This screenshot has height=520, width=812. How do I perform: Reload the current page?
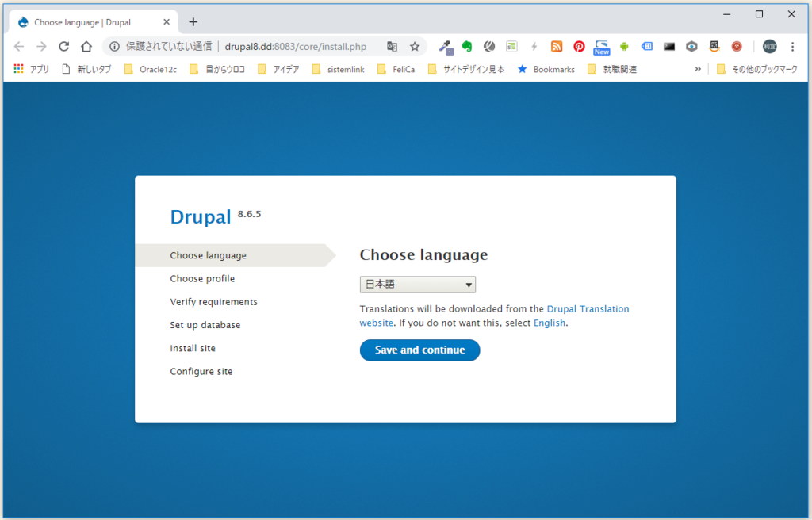[x=63, y=47]
